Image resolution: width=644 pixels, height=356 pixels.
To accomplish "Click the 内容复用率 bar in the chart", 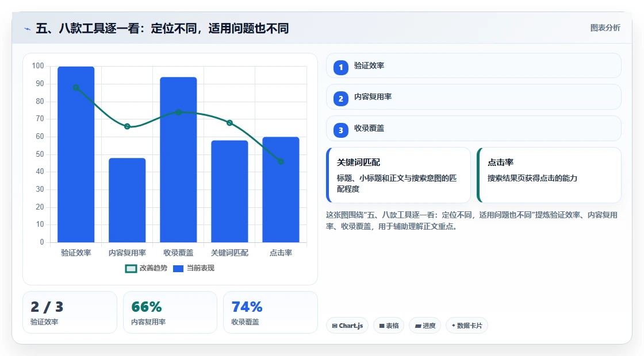I will pos(127,200).
